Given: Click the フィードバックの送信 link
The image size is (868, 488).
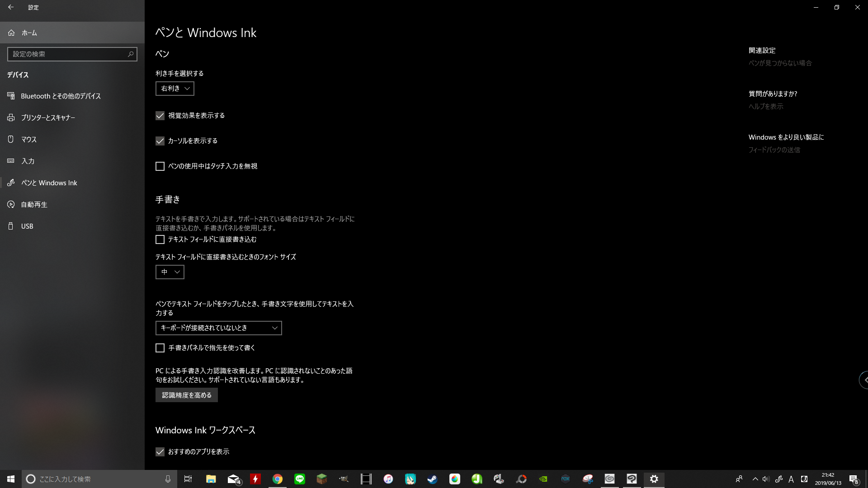Looking at the screenshot, I should pyautogui.click(x=774, y=150).
